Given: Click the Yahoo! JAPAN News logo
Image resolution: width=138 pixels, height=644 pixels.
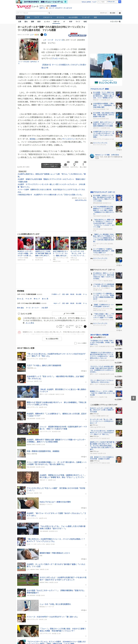Looking at the screenshot, I should (27, 7).
